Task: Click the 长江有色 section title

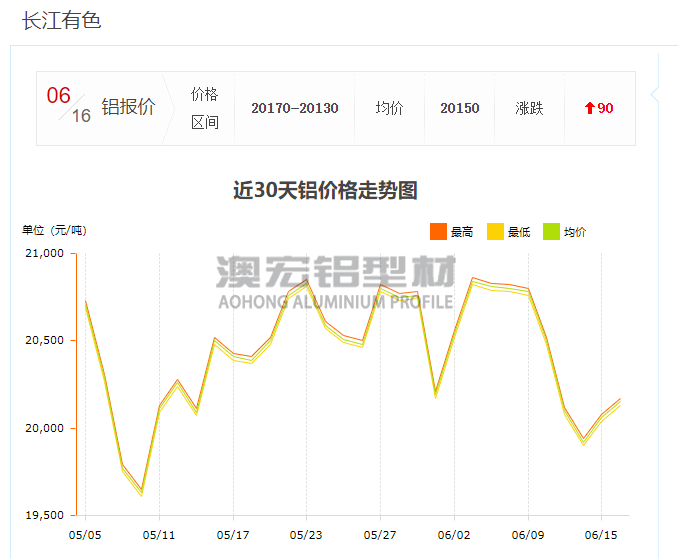Action: 62,20
